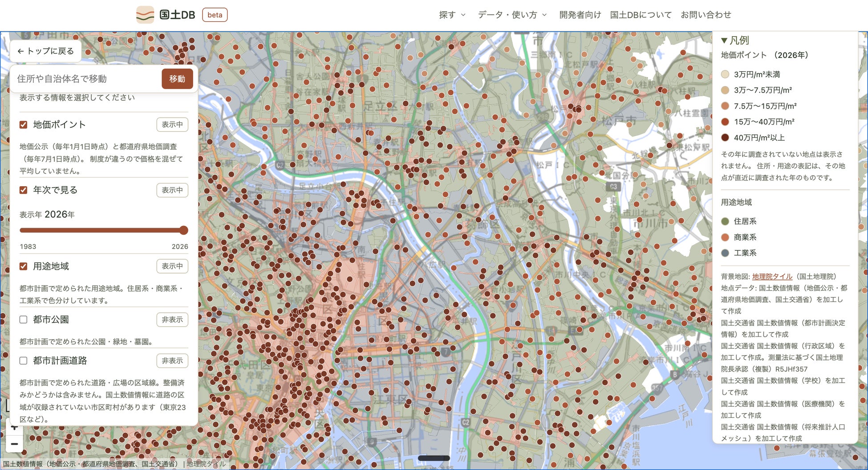Click the back arrow トップに戻る
Image resolution: width=868 pixels, height=470 pixels.
[x=45, y=51]
